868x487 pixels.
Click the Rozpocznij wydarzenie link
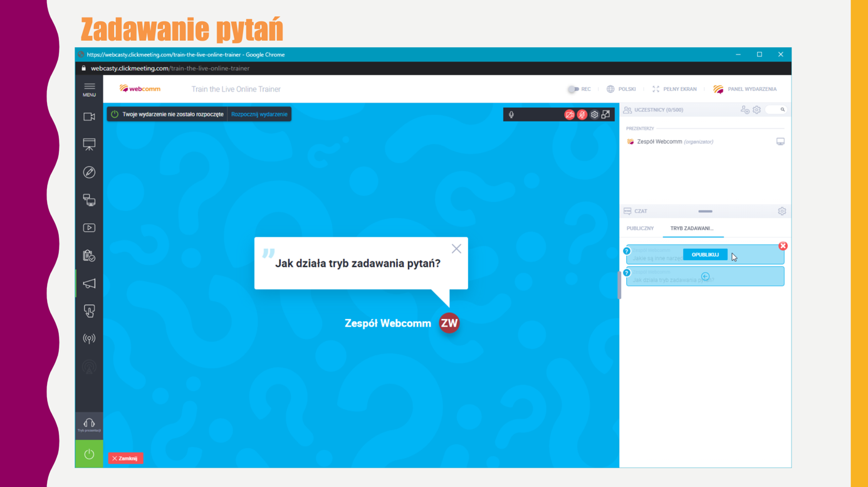click(x=259, y=114)
